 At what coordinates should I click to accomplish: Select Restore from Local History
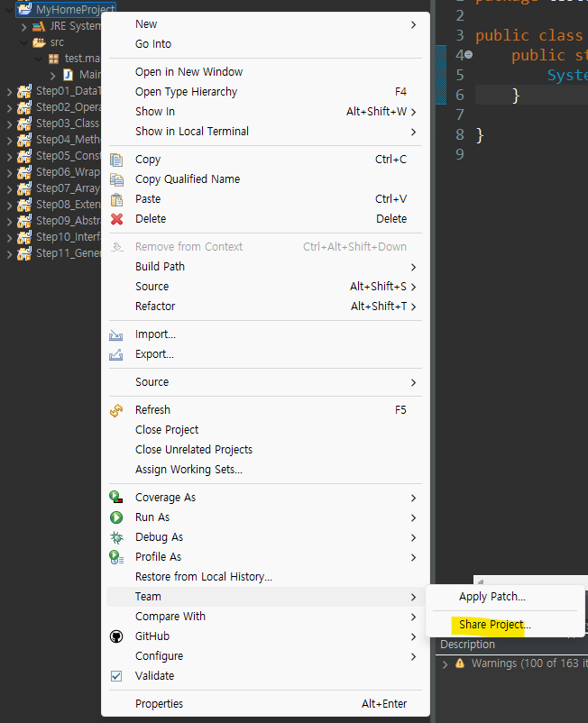(x=265, y=577)
